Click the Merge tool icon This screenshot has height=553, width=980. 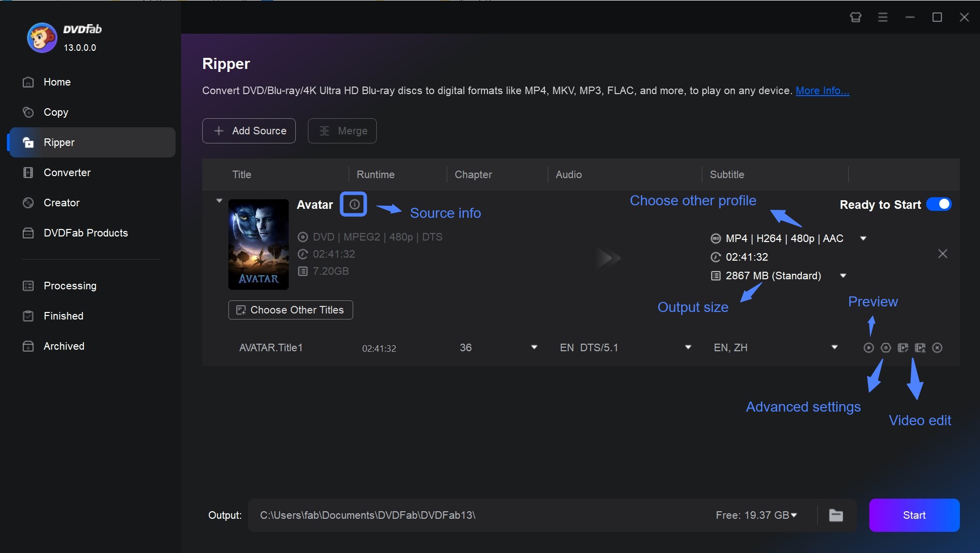[x=325, y=130]
